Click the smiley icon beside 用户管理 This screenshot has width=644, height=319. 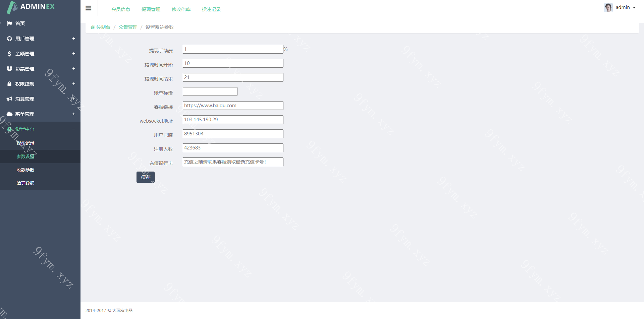pos(9,39)
